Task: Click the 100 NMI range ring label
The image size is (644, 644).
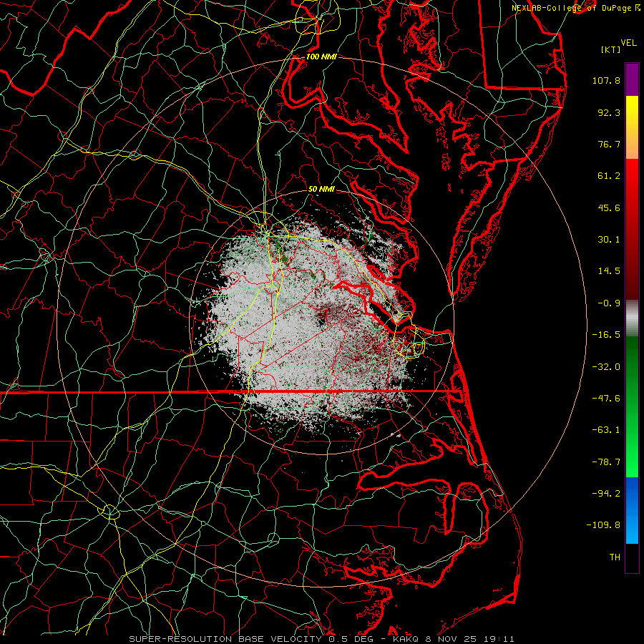Action: pyautogui.click(x=321, y=57)
